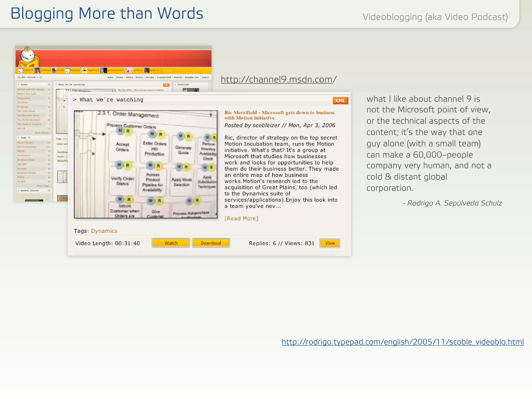
Task: Toggle the Shows panel collapse icon
Action: click(x=49, y=85)
